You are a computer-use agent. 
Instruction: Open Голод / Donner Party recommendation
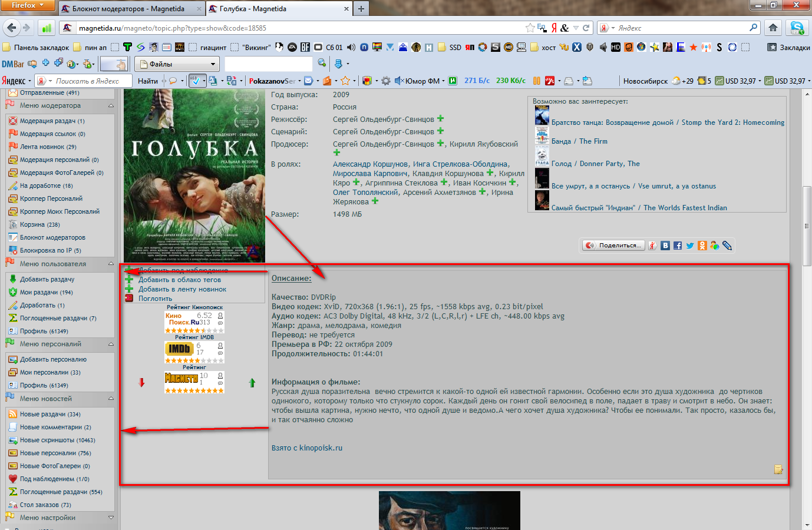596,164
